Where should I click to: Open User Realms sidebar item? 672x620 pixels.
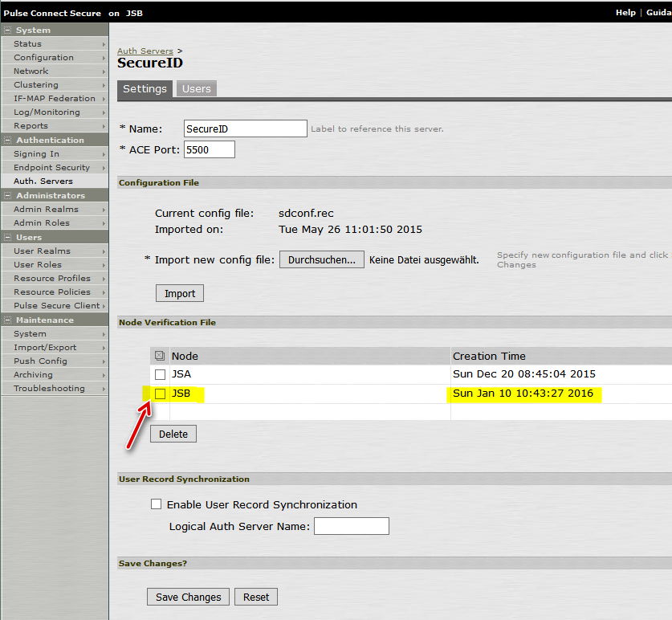click(55, 251)
